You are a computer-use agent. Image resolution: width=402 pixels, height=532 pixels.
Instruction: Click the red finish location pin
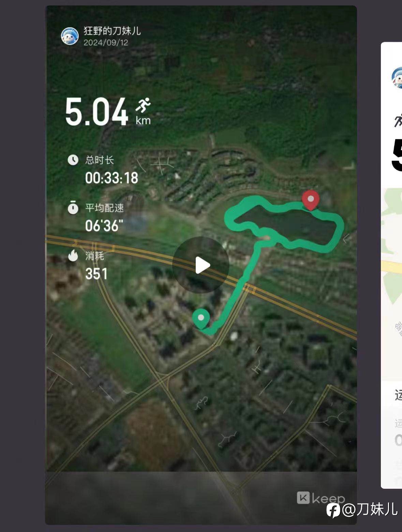[x=311, y=201]
